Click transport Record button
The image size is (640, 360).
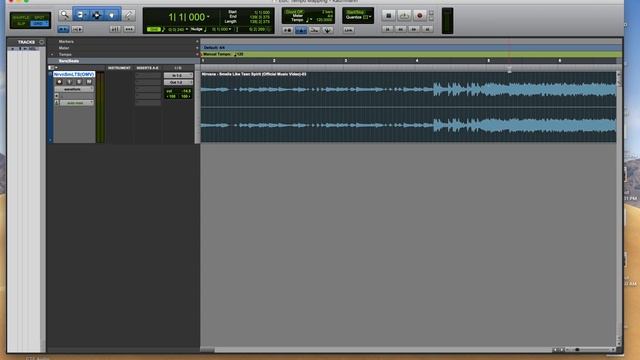pos(419,16)
